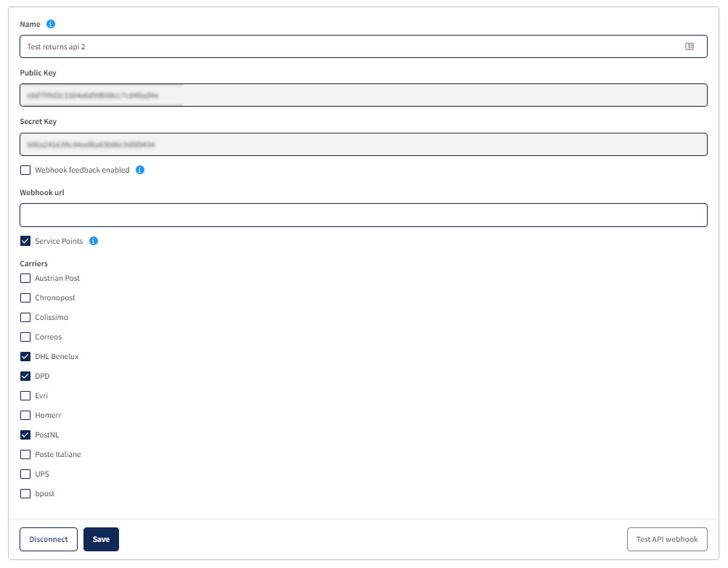Check the bpost carrier checkbox
The image size is (728, 568).
(25, 494)
